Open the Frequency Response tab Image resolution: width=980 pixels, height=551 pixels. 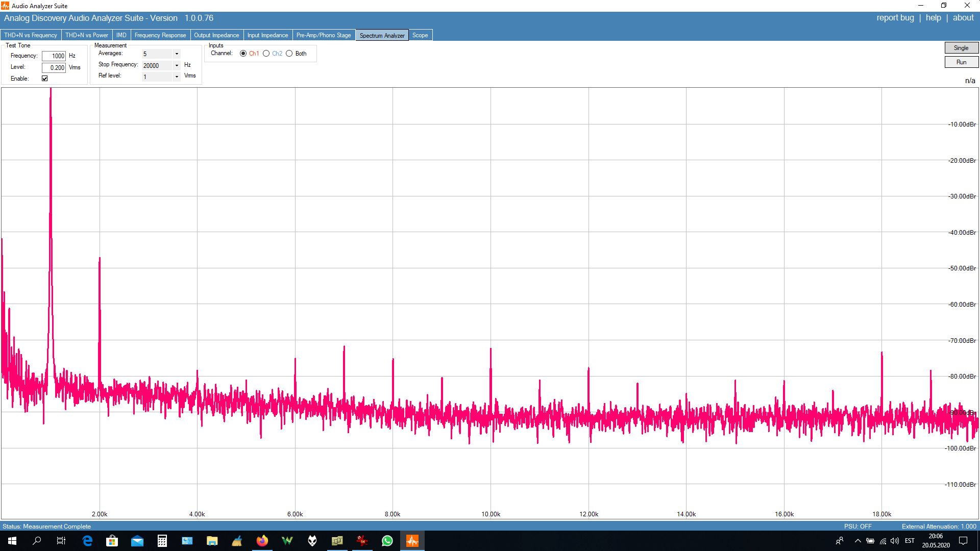pos(160,35)
